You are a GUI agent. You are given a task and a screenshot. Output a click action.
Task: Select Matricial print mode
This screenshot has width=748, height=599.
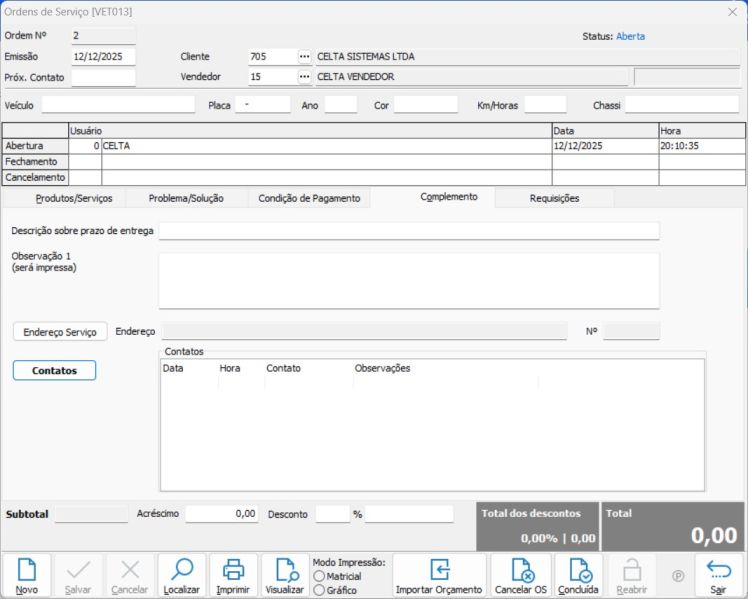tap(319, 576)
